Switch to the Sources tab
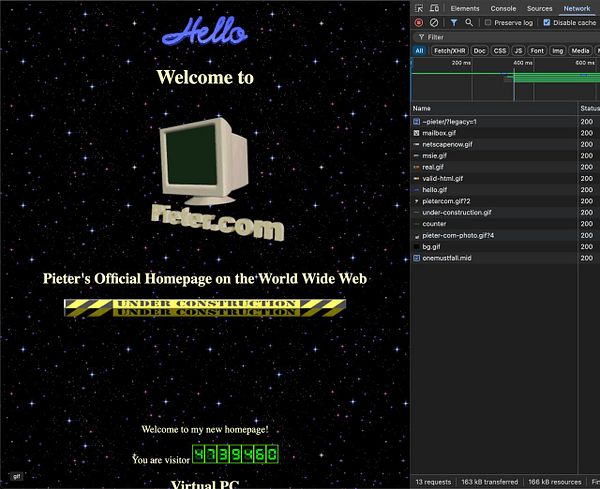This screenshot has width=600, height=489. 540,8
